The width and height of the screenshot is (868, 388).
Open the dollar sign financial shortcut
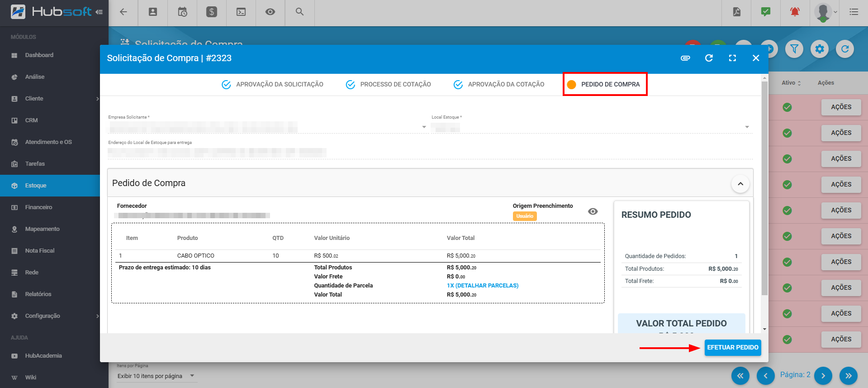coord(212,12)
